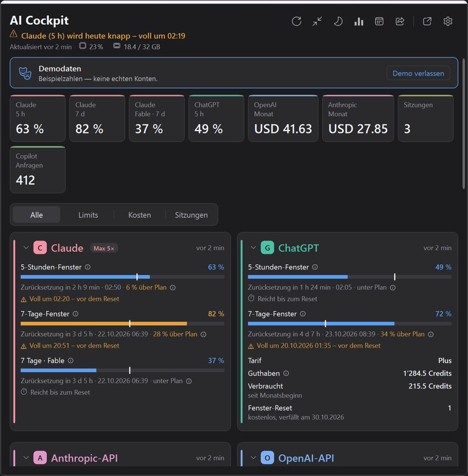
Task: Click the green G ChatGPT logo icon
Action: coord(267,248)
